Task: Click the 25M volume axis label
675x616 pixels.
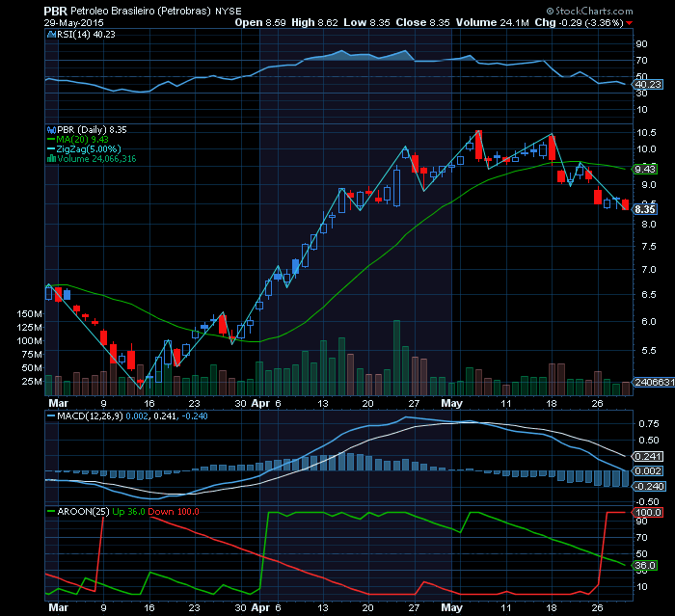Action: (x=32, y=381)
